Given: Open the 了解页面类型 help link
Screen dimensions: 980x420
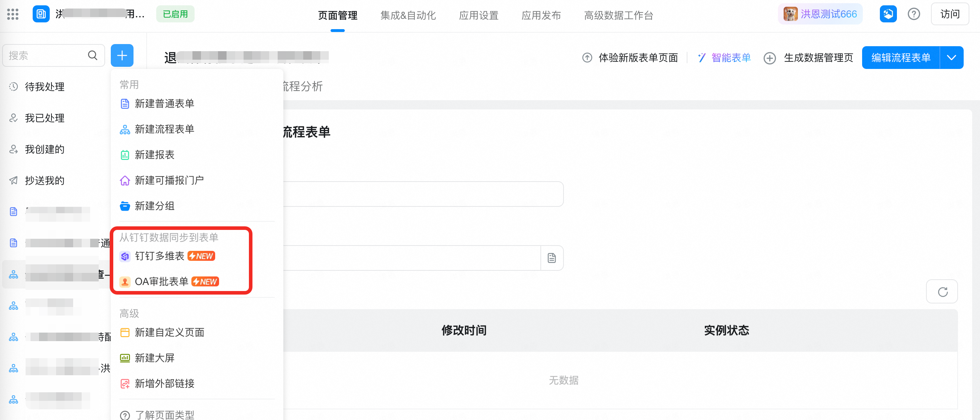Looking at the screenshot, I should click(x=164, y=414).
